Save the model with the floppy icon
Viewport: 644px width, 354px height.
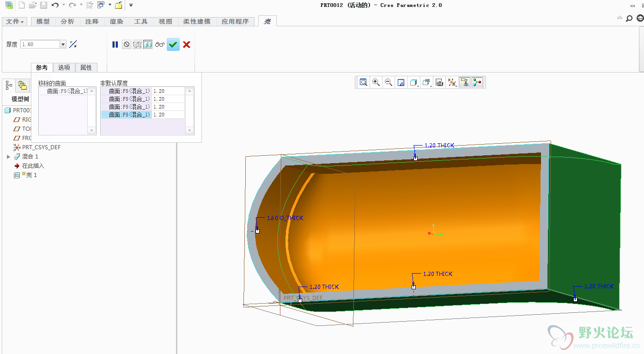(43, 5)
